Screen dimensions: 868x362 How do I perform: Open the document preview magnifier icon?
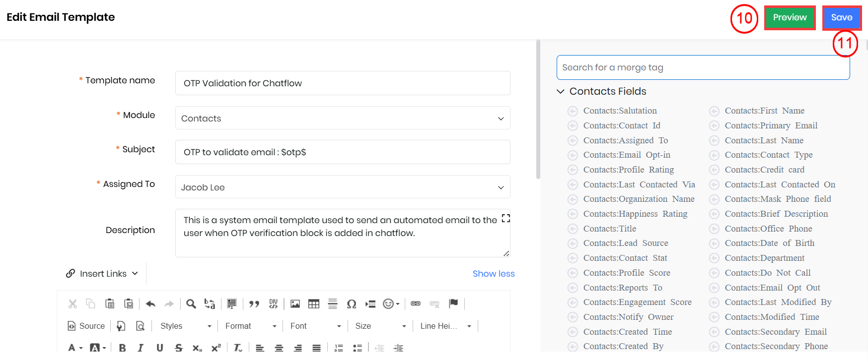pos(141,326)
